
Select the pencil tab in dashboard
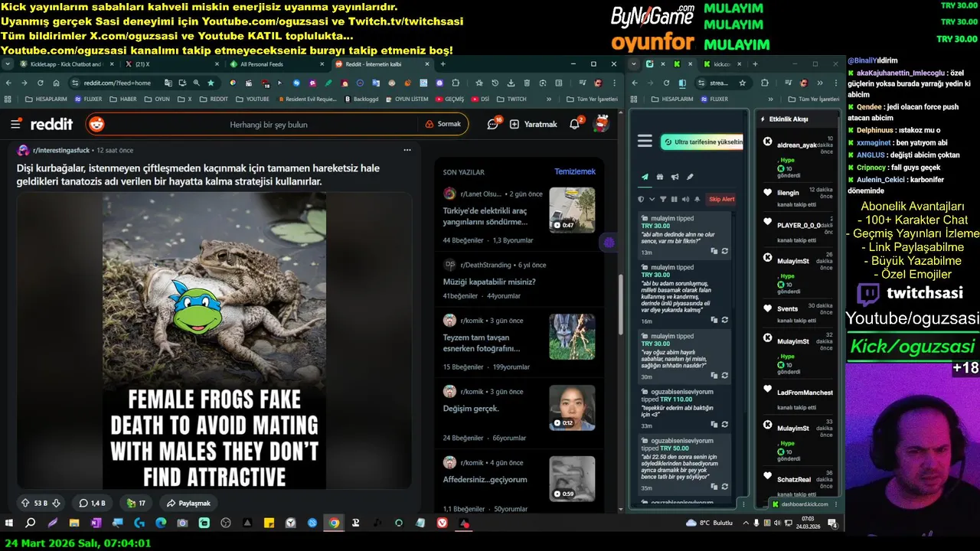click(x=690, y=177)
